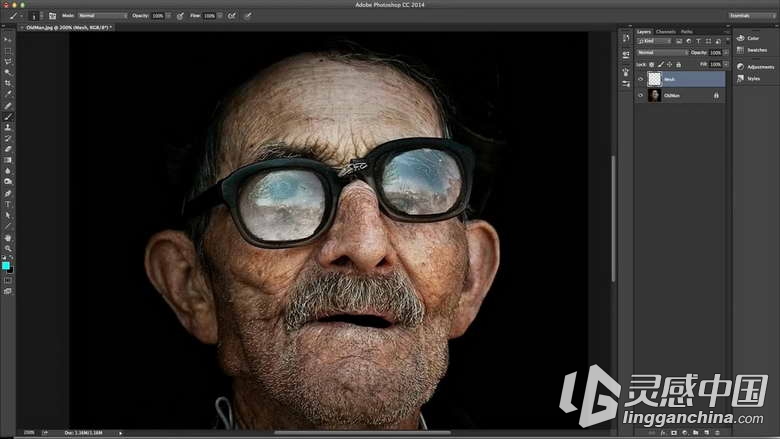The image size is (780, 439).
Task: Open the Styles panel
Action: click(748, 79)
